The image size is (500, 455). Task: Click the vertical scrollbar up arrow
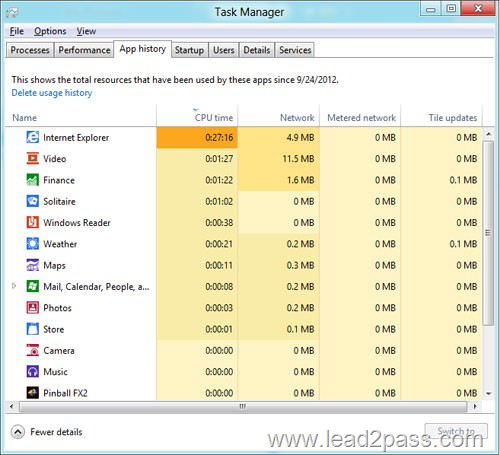489,134
